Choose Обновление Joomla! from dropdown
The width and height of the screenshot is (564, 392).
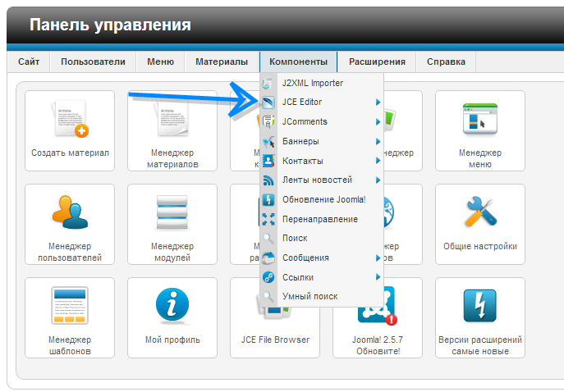(x=323, y=199)
